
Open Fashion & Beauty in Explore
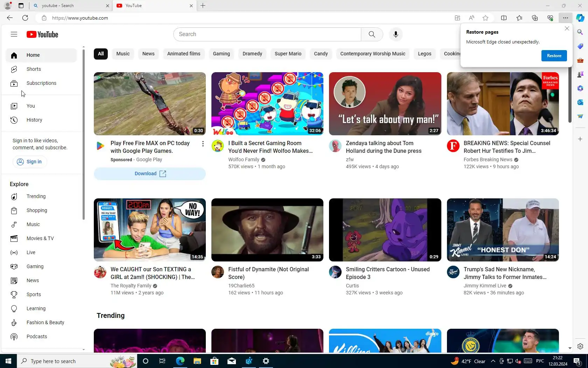click(x=41, y=322)
